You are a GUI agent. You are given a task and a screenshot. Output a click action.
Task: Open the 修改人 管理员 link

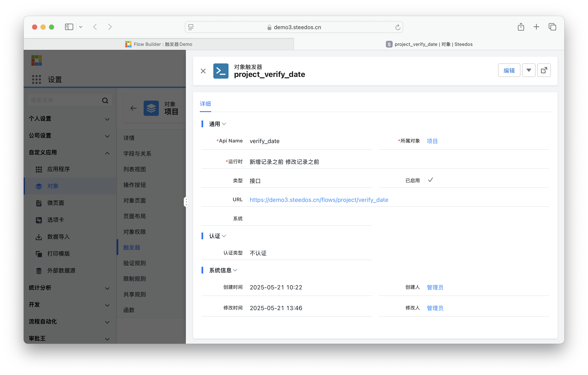435,308
